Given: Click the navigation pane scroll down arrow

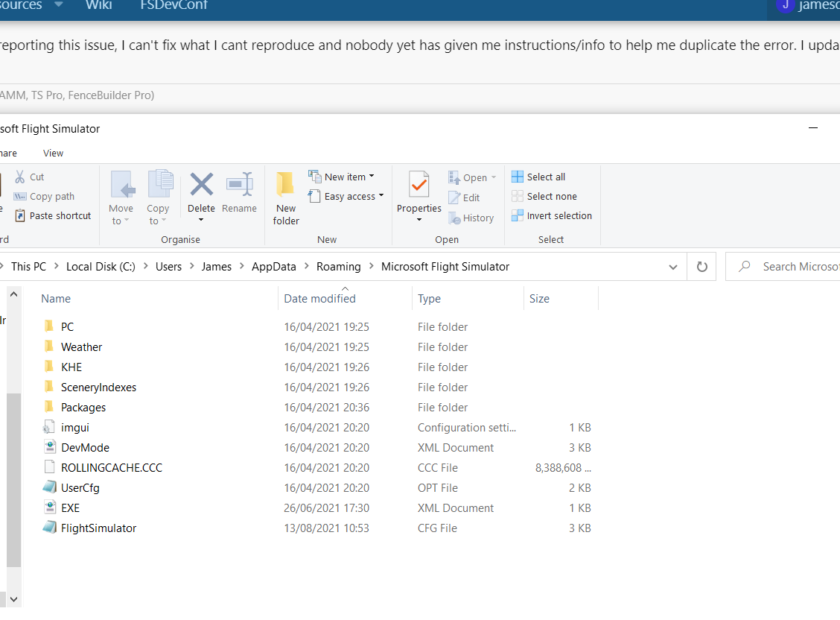Looking at the screenshot, I should (14, 600).
